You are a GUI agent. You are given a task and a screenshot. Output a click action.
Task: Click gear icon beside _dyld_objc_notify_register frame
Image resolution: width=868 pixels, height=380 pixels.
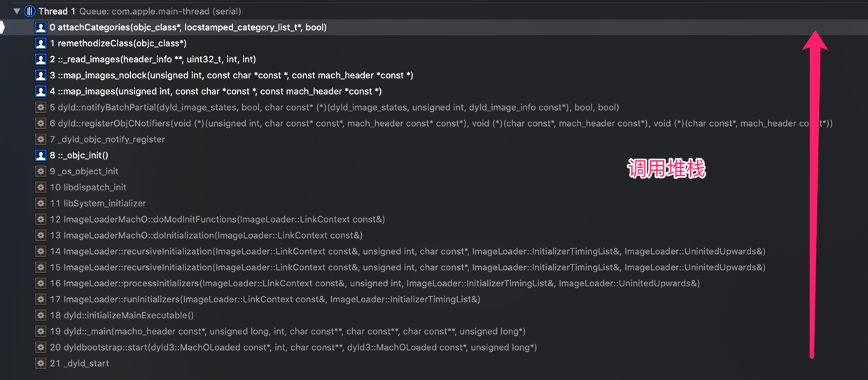point(41,139)
